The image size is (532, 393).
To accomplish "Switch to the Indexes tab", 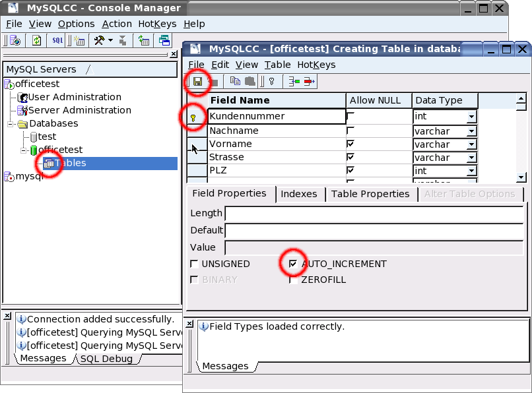I will (298, 194).
